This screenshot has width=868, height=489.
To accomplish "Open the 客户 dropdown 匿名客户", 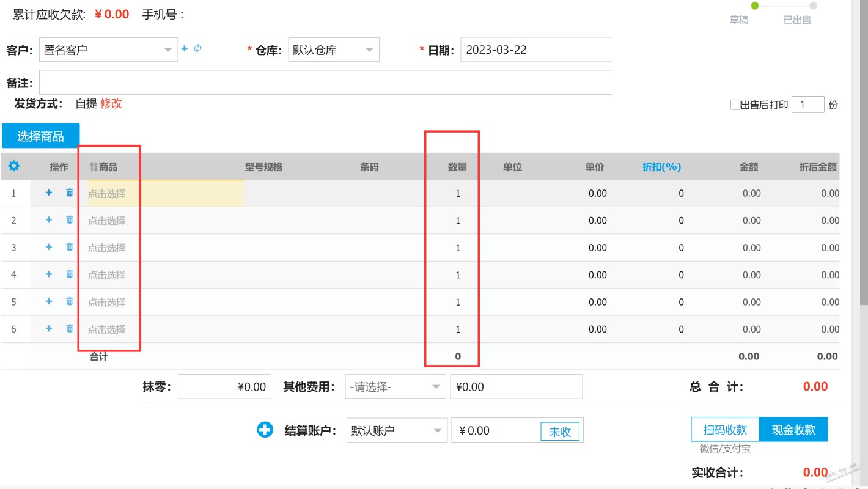I will (x=108, y=50).
